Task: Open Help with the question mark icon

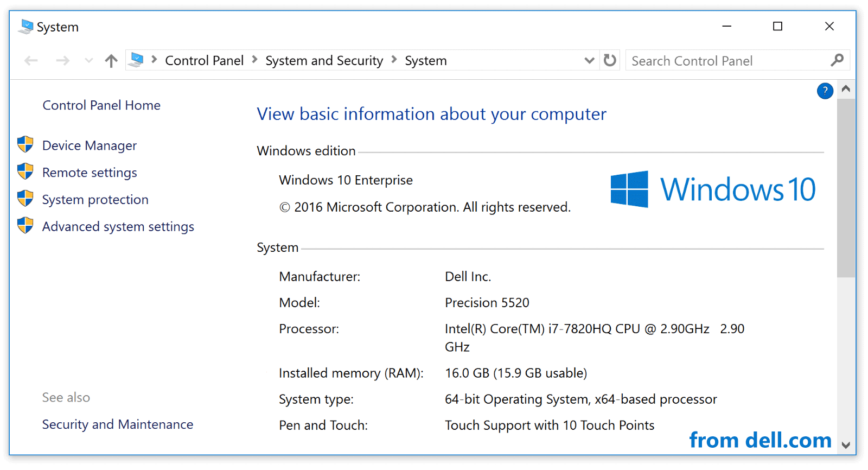Action: coord(825,91)
